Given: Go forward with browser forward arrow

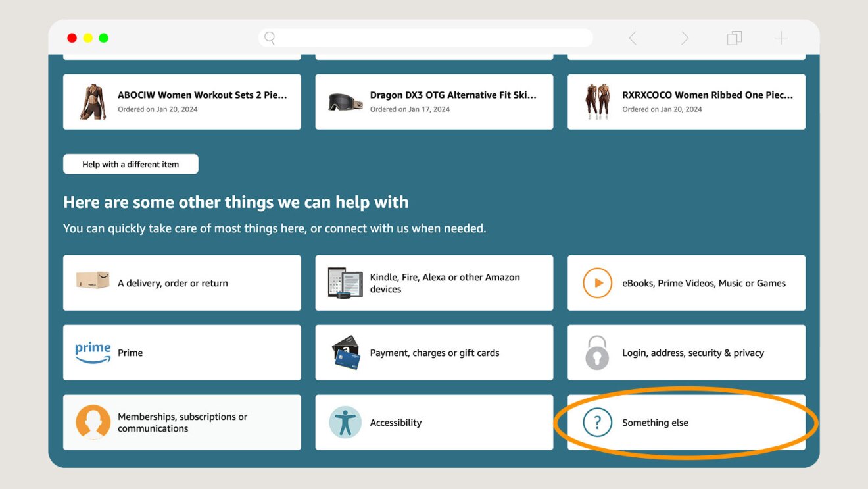Looking at the screenshot, I should 685,38.
